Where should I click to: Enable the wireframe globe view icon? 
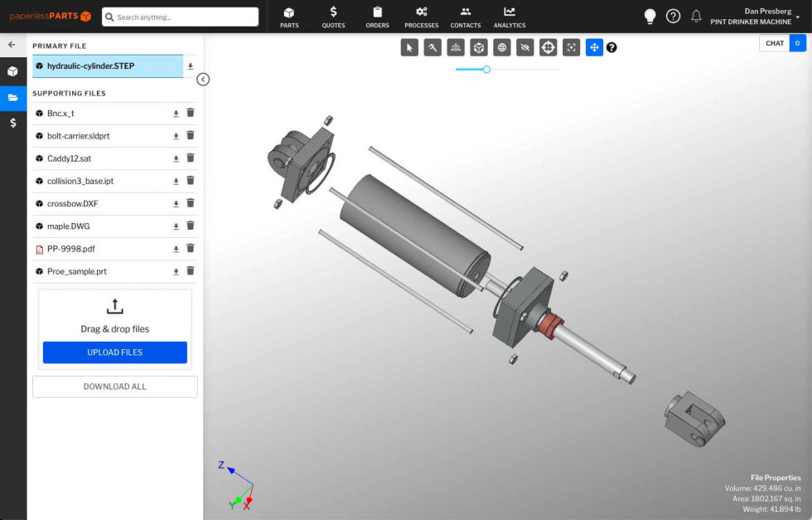pos(502,47)
